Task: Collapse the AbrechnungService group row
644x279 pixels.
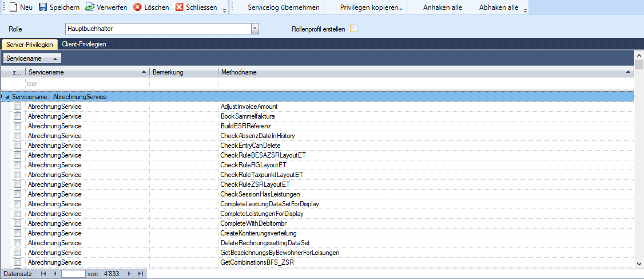Action: 7,97
